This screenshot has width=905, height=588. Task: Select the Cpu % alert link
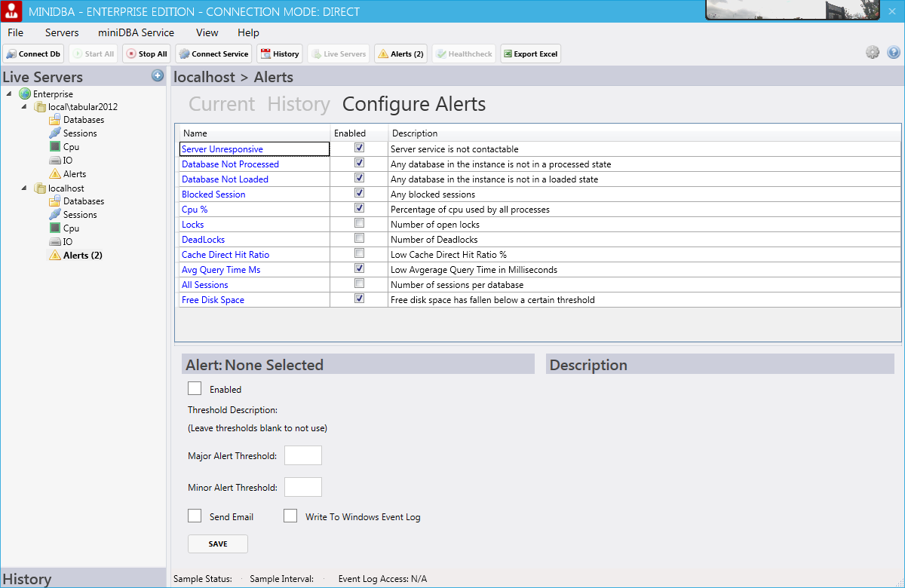pos(195,210)
